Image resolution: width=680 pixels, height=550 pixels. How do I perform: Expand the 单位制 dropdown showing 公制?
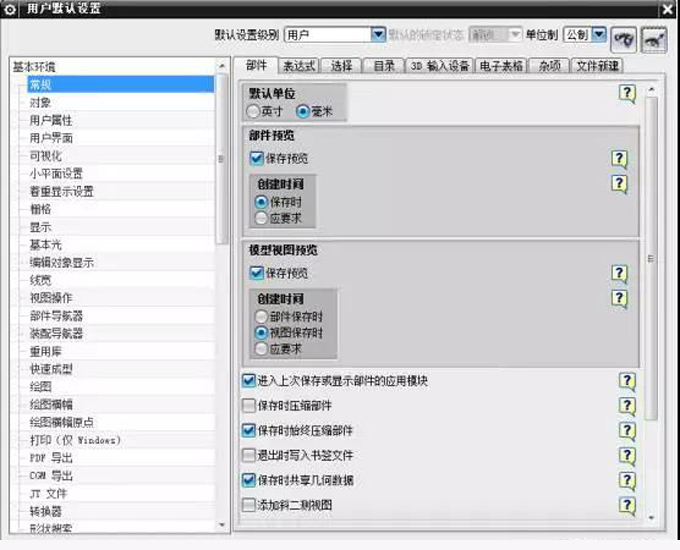[x=599, y=35]
